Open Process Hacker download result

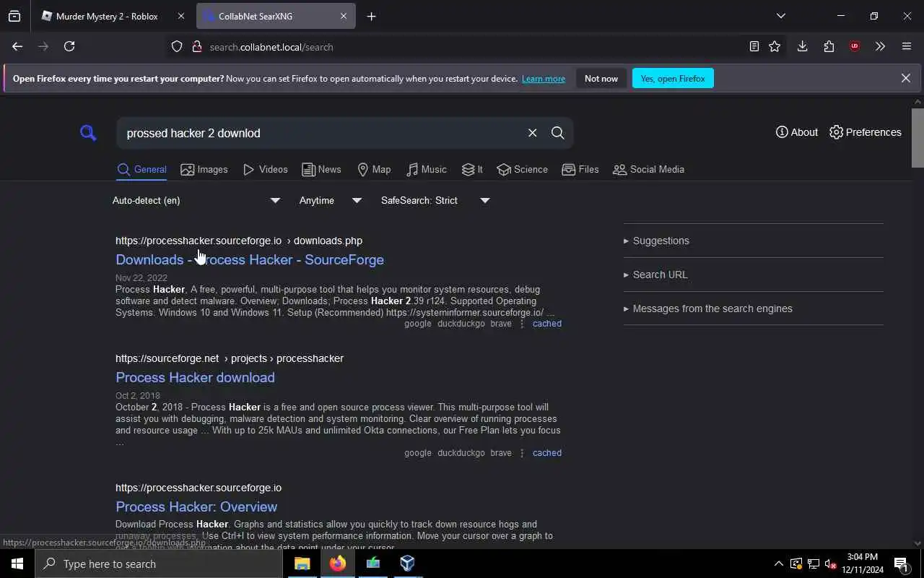[x=195, y=377]
